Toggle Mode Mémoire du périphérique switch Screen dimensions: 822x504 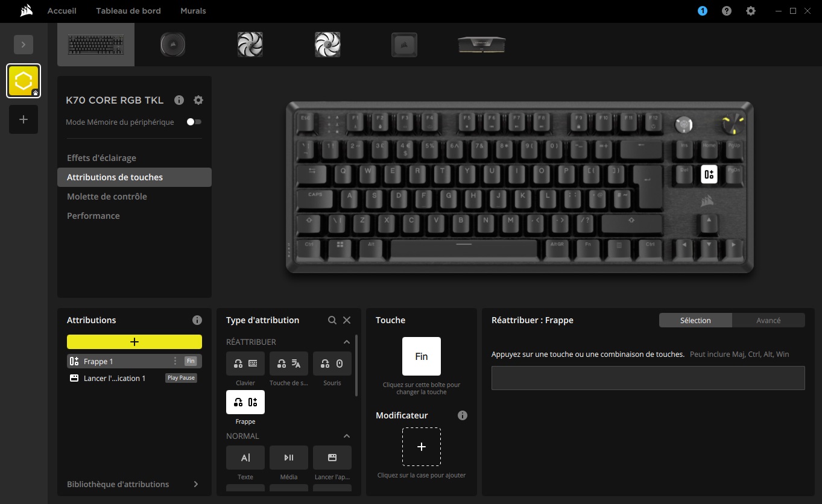[194, 122]
